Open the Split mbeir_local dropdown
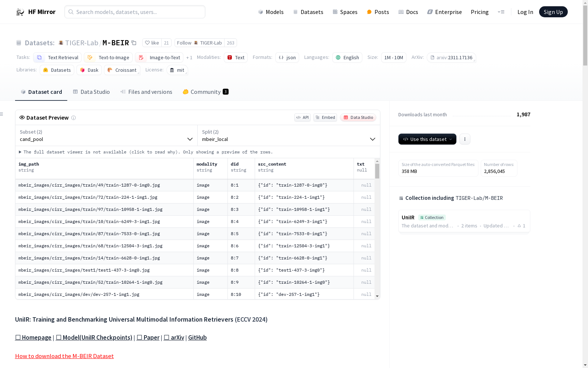 [289, 135]
